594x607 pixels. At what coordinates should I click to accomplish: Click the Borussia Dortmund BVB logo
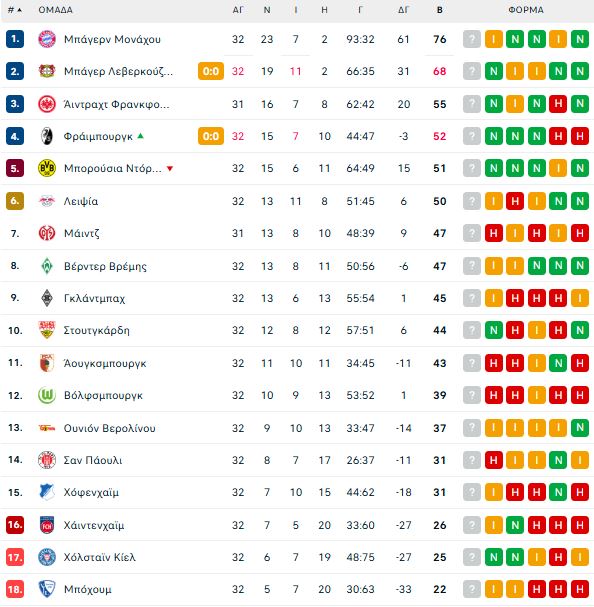click(47, 168)
